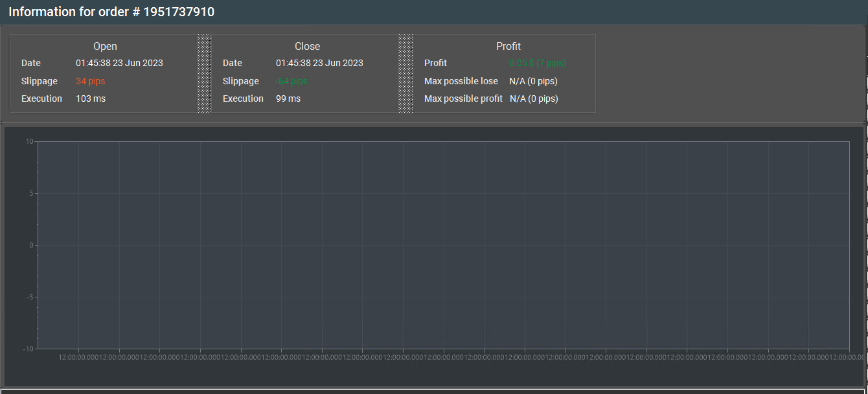Click dotted divider between Close and Profit panels

coord(405,73)
